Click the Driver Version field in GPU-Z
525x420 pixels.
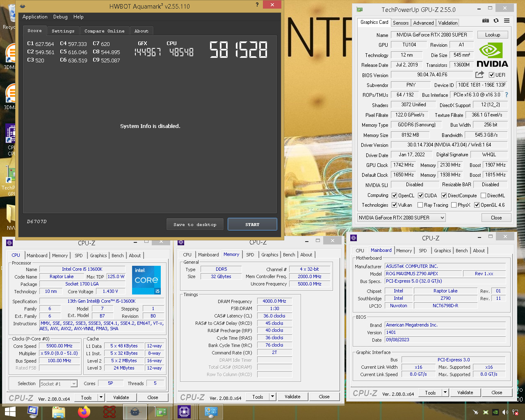tap(449, 145)
